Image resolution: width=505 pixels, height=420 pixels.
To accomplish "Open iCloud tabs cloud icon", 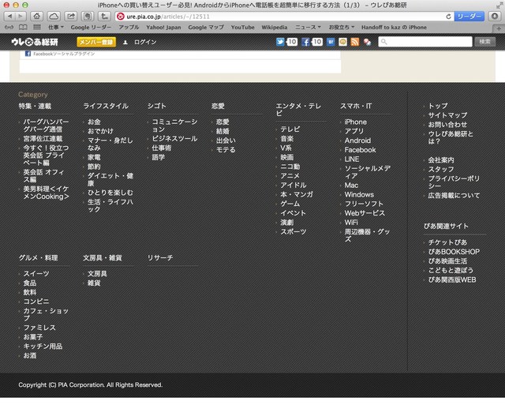I will pyautogui.click(x=54, y=16).
